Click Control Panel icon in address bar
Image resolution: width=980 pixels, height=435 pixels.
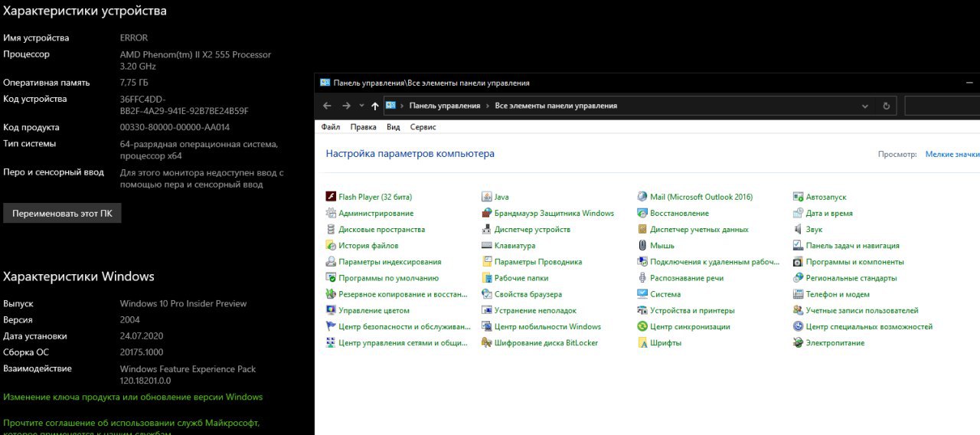click(390, 106)
